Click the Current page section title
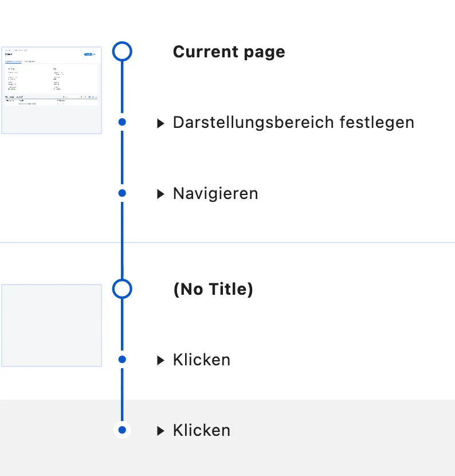 click(229, 52)
